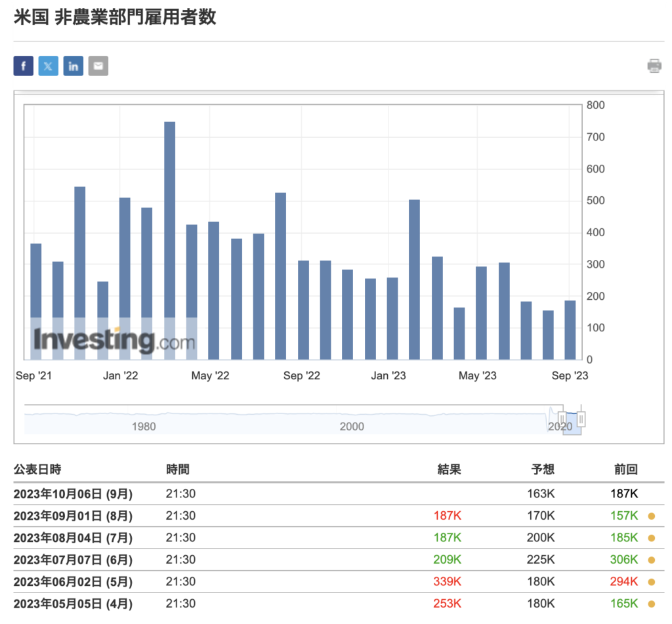Click the page title 米国 非農業部門雇用者数
672x624 pixels.
(115, 17)
